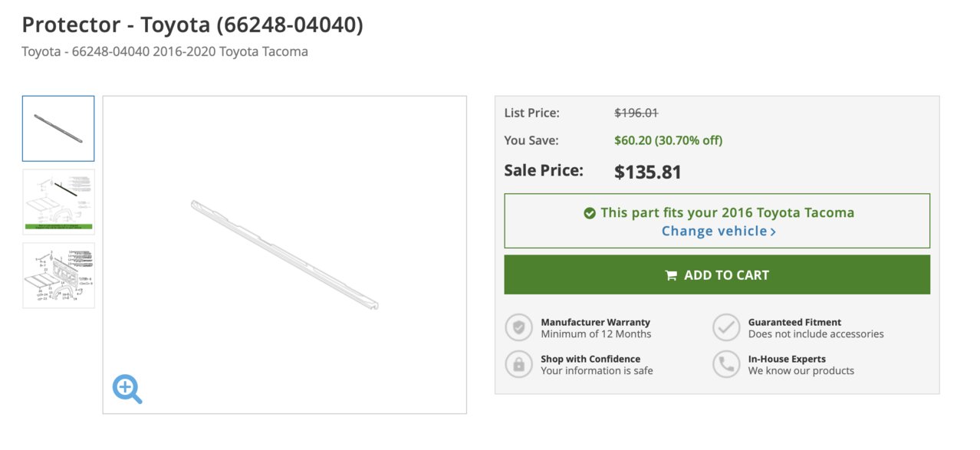
Task: Click the Guaranteed Fitment label
Action: coord(794,322)
